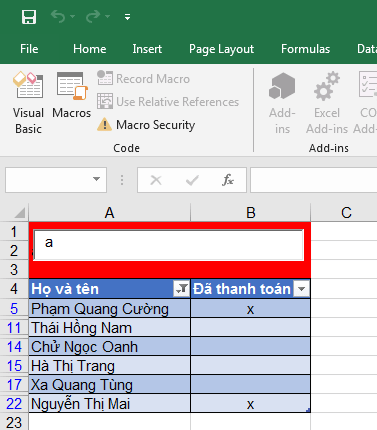
Task: Click the Redo arrow icon
Action: tap(93, 16)
